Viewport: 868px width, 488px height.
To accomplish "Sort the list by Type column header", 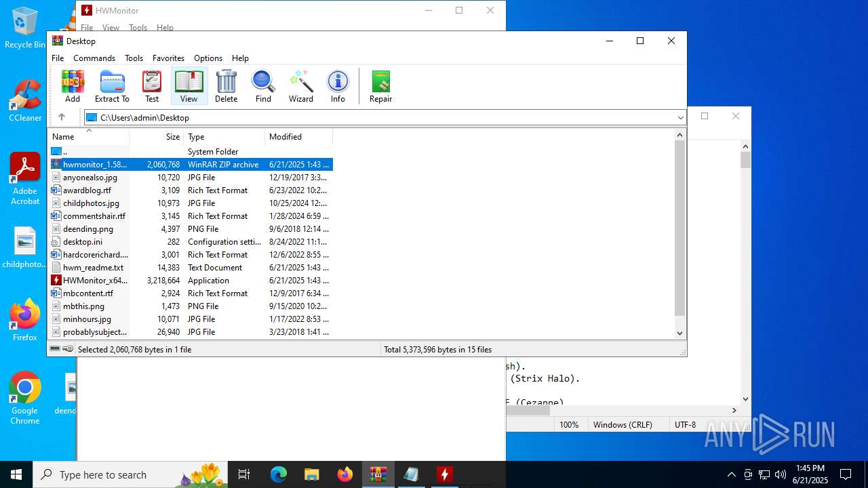I will (224, 137).
